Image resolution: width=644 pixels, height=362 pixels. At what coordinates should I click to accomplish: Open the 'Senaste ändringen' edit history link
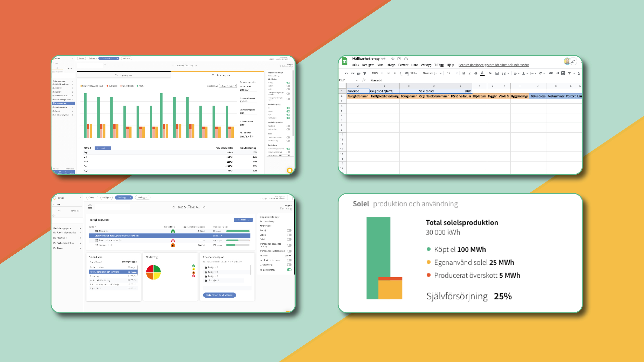(494, 65)
